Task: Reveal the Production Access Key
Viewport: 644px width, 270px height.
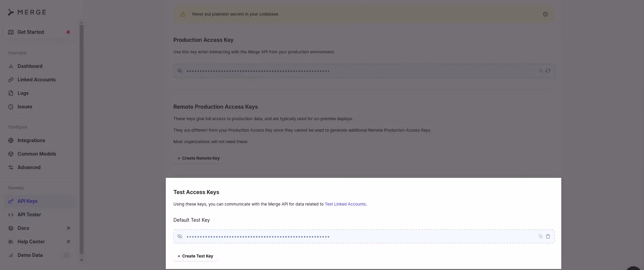Action: (x=180, y=71)
